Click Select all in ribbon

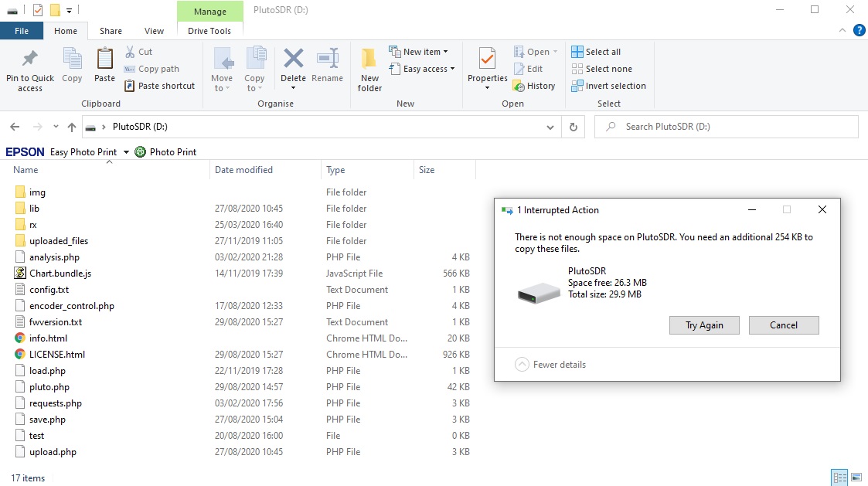click(596, 52)
